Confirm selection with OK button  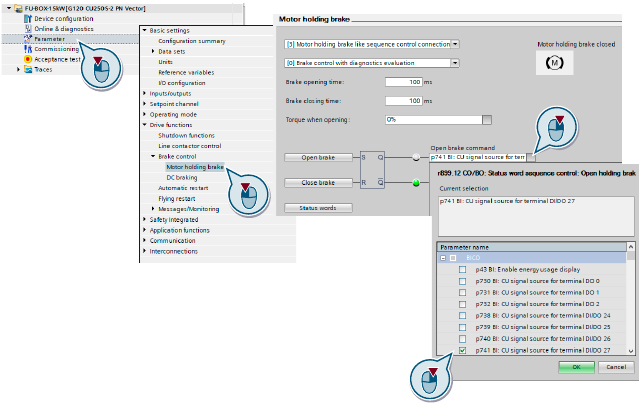[x=576, y=367]
